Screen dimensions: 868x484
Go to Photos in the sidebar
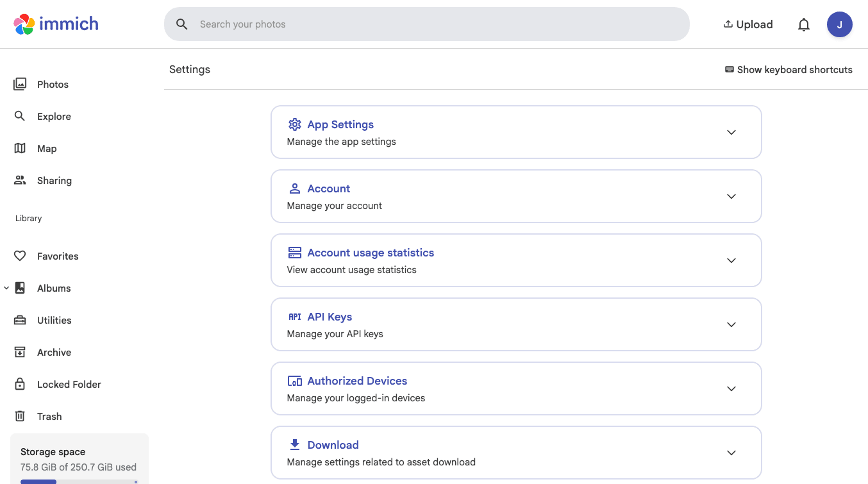pyautogui.click(x=53, y=84)
